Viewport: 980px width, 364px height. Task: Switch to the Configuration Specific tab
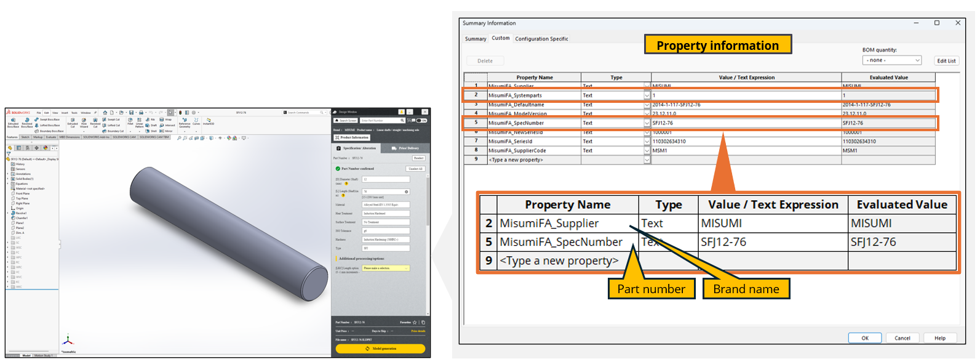point(541,39)
